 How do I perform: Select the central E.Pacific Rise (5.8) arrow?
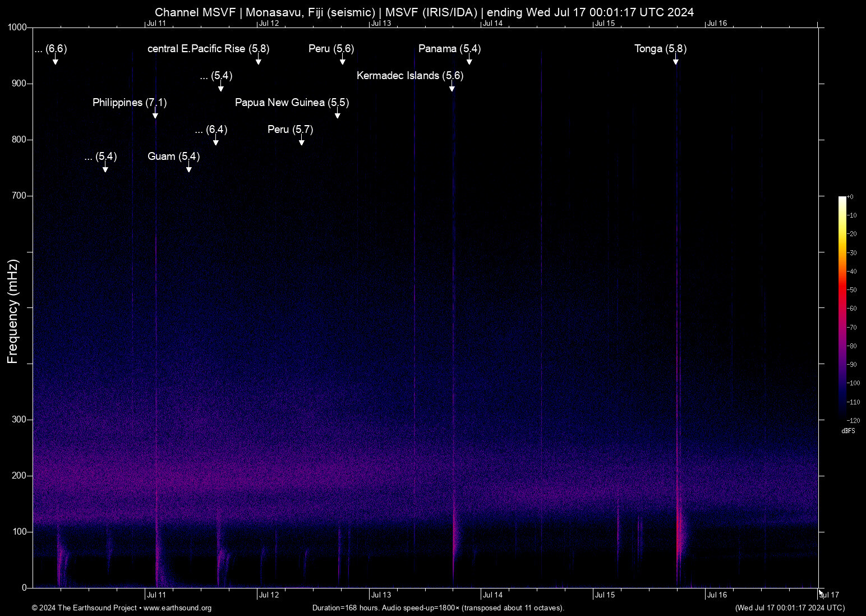pyautogui.click(x=258, y=61)
